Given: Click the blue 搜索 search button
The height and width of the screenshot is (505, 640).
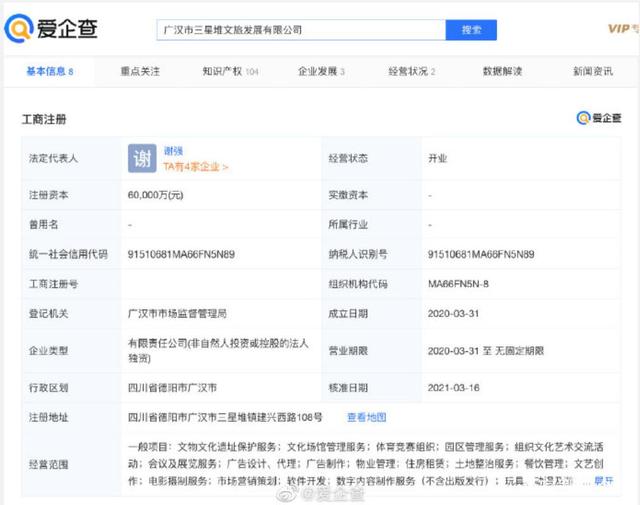Looking at the screenshot, I should 471,30.
